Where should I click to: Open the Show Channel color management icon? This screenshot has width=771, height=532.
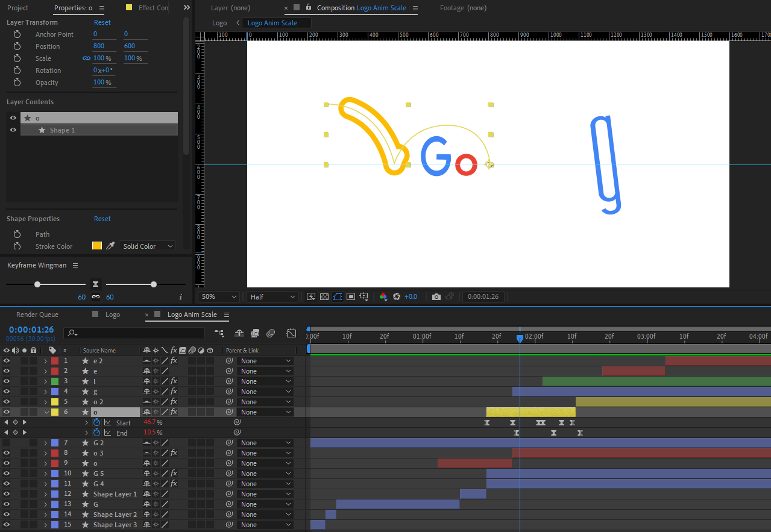[383, 296]
